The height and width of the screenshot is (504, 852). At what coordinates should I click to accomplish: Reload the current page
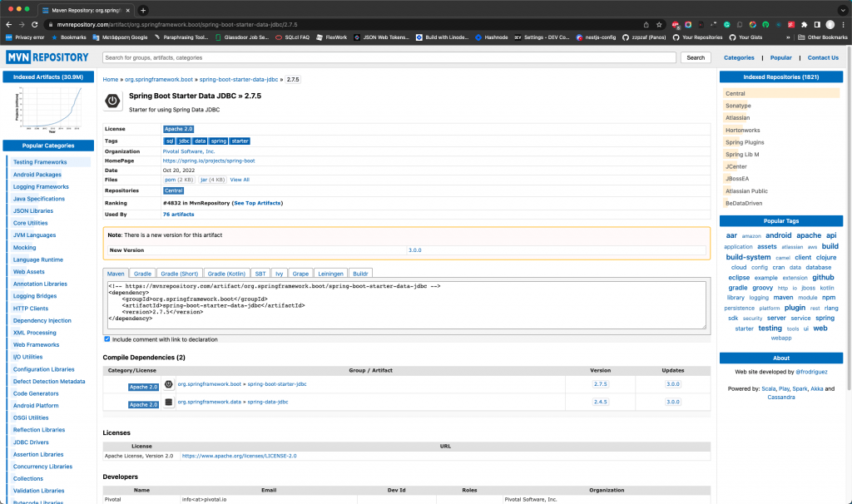[35, 24]
